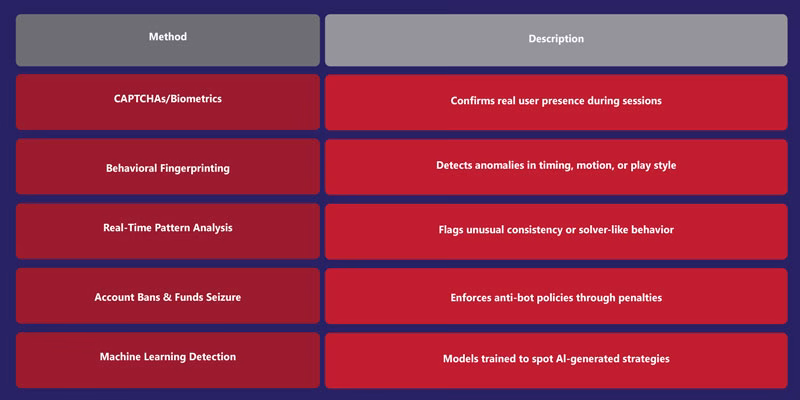Click the word 'penalties' in description column
Viewport: 800px width, 400px height.
click(638, 298)
